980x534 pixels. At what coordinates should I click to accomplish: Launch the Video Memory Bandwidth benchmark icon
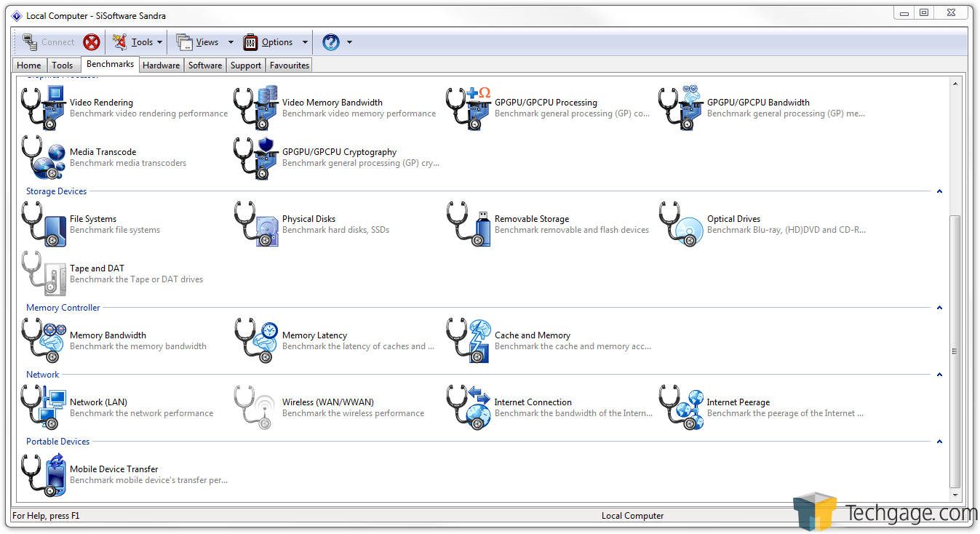[256, 108]
